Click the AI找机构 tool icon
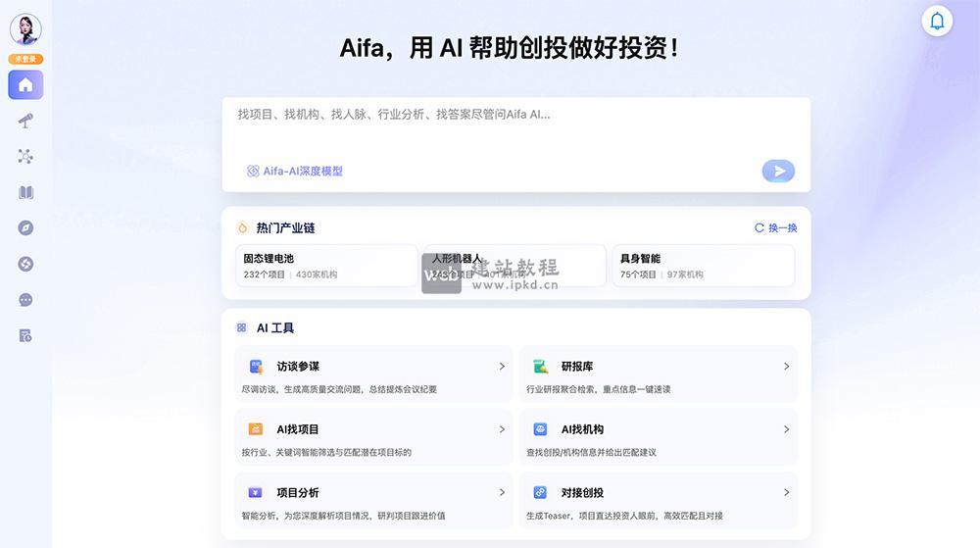Image resolution: width=980 pixels, height=548 pixels. (540, 429)
